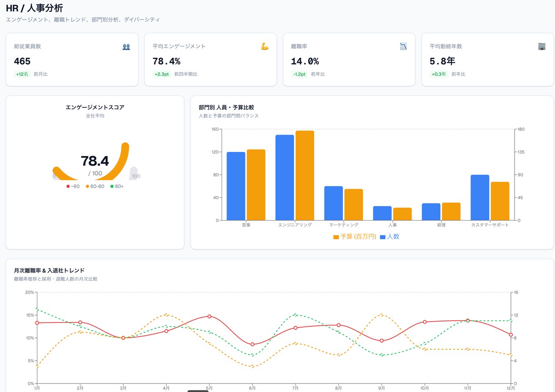
Task: Select the green 80+ gauge legend item
Action: point(117,186)
